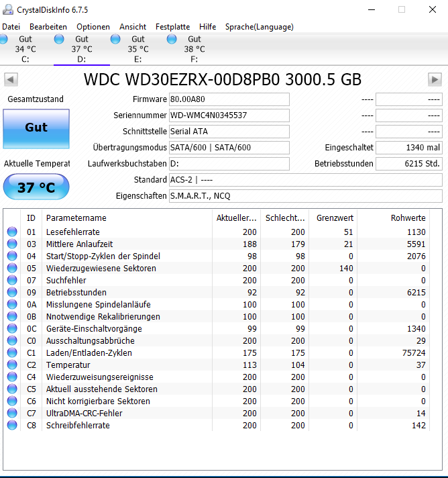Click the Eigenschaften field S.M.A.R.T., NCQ
Viewport: 448px width, 478px height.
pyautogui.click(x=305, y=196)
